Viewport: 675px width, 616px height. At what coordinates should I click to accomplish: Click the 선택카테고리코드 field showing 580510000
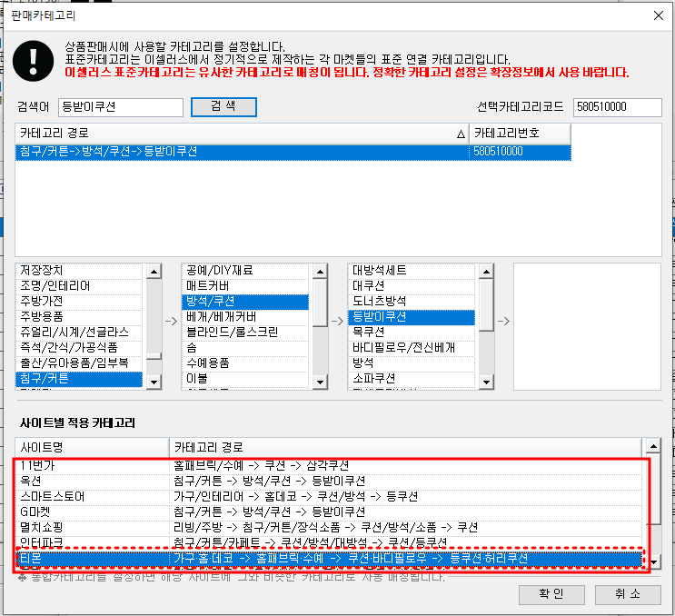[x=618, y=107]
